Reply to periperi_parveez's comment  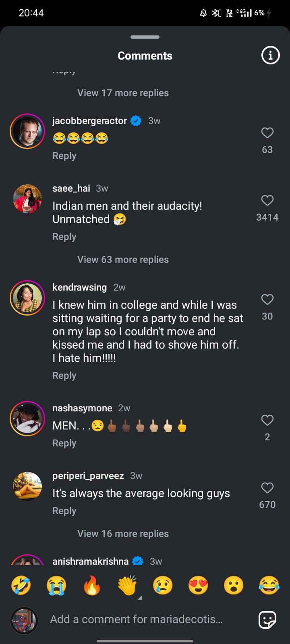tap(64, 511)
